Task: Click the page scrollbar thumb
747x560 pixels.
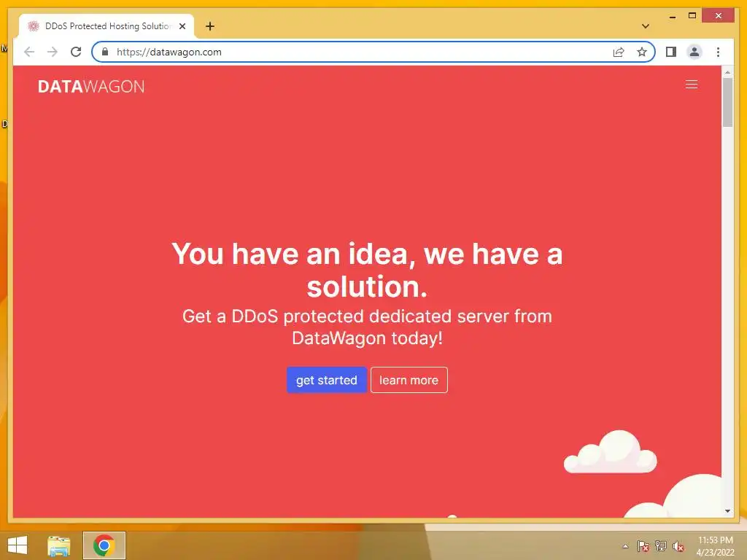Action: pyautogui.click(x=727, y=102)
